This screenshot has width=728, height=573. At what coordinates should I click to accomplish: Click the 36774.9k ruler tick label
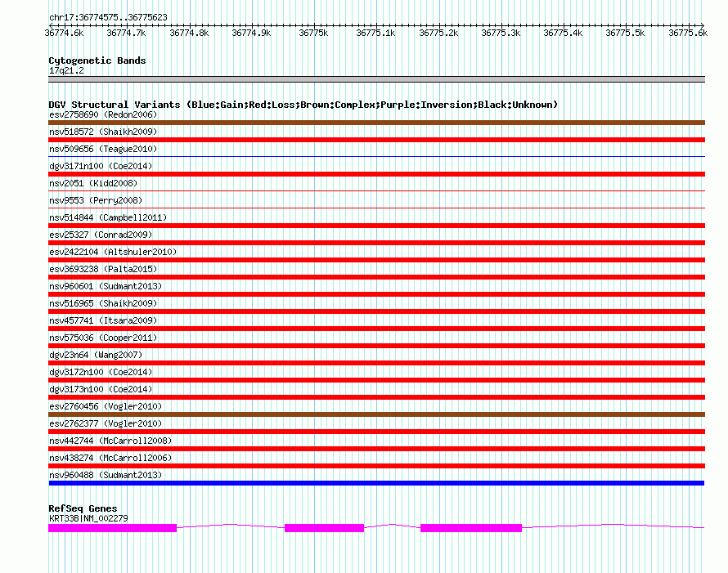[x=251, y=33]
